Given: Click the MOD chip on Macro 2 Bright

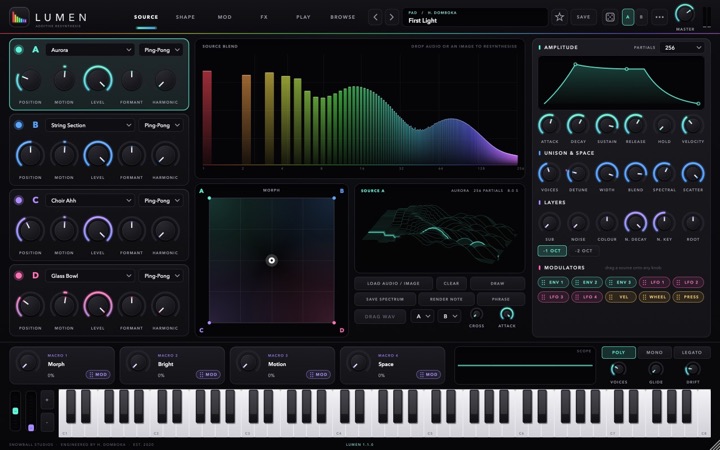Looking at the screenshot, I should [208, 375].
